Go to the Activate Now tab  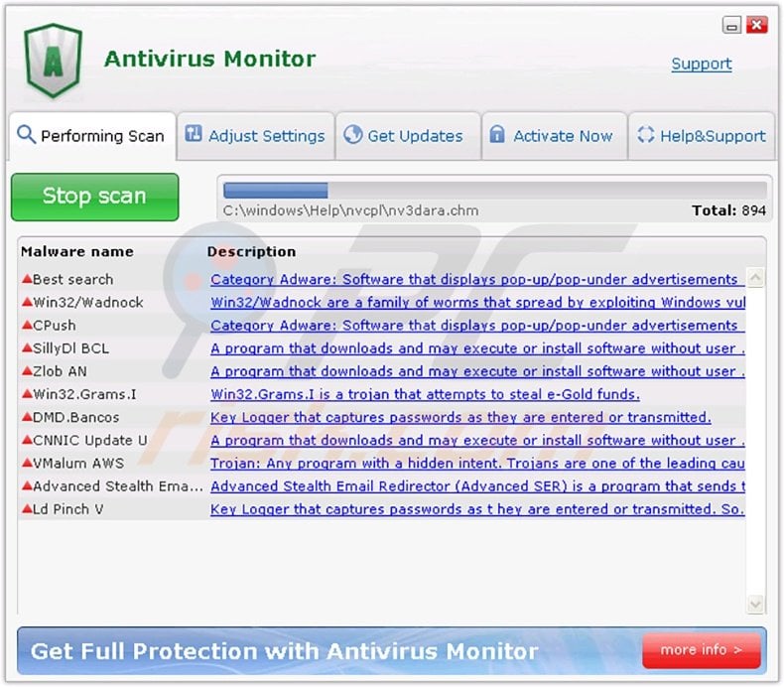(x=554, y=136)
